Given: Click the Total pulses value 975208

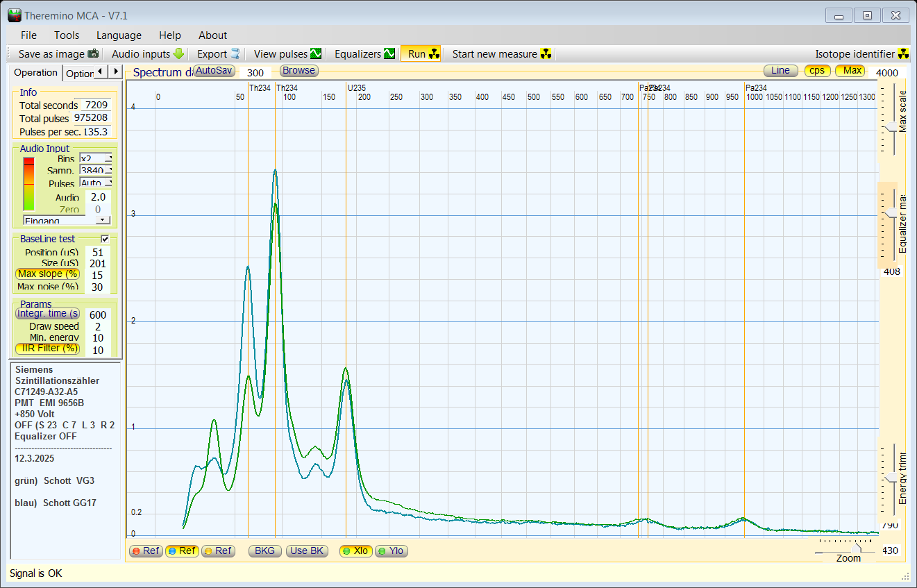Looking at the screenshot, I should [91, 119].
